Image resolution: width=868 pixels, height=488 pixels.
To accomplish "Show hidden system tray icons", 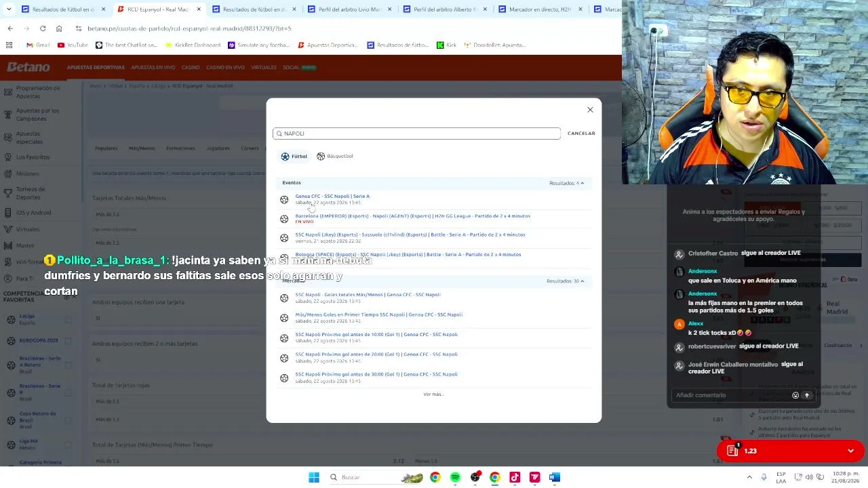I will 750,477.
